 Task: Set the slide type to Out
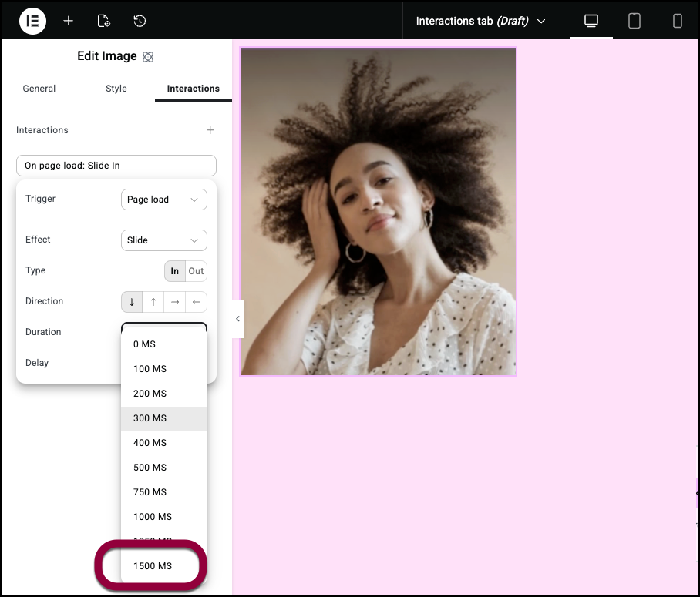(x=197, y=271)
